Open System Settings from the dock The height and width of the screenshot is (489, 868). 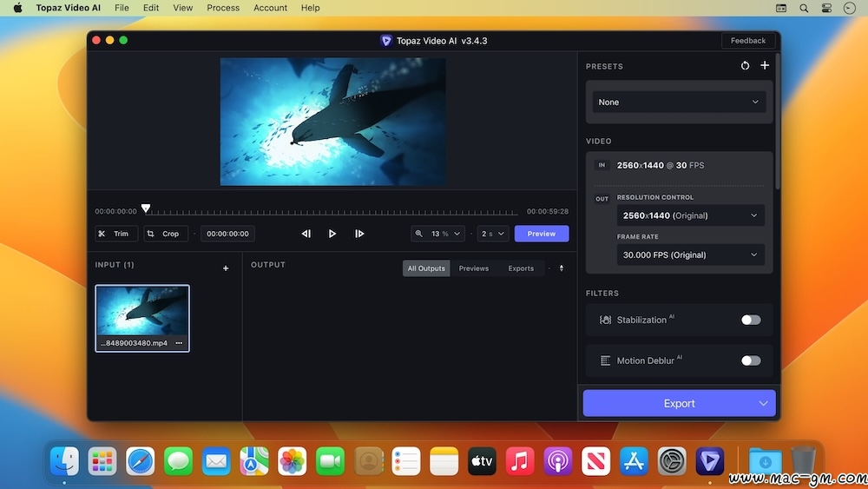[672, 460]
